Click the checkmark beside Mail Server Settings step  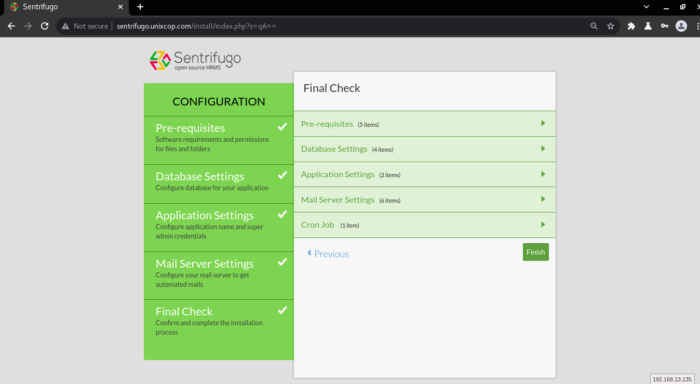click(282, 263)
